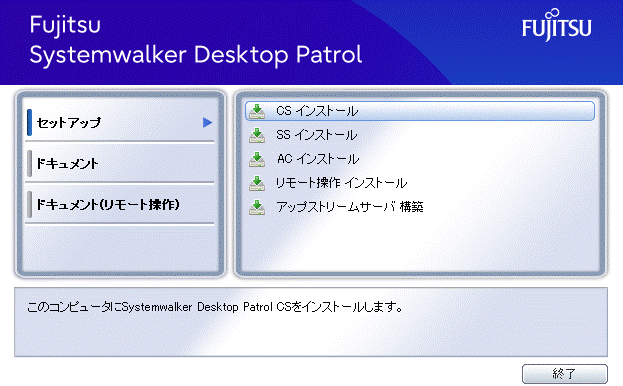
Task: Click the 終了 button to exit
Action: [x=565, y=374]
